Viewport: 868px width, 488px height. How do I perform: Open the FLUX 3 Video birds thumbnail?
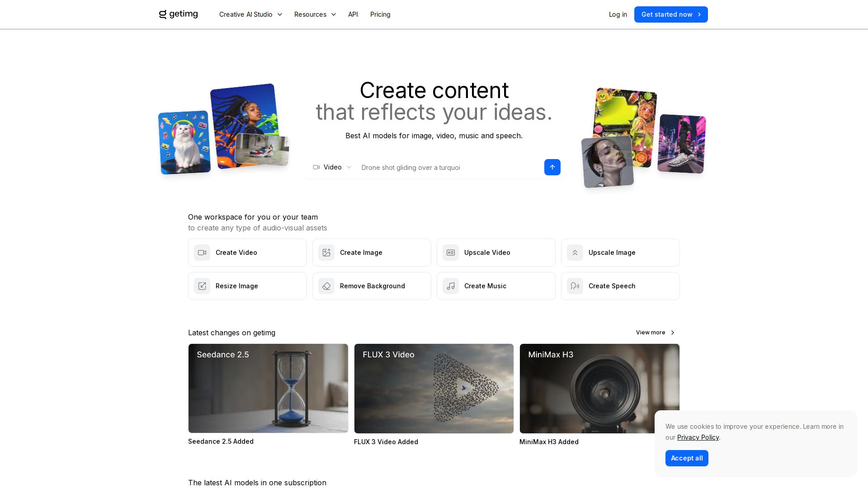434,389
